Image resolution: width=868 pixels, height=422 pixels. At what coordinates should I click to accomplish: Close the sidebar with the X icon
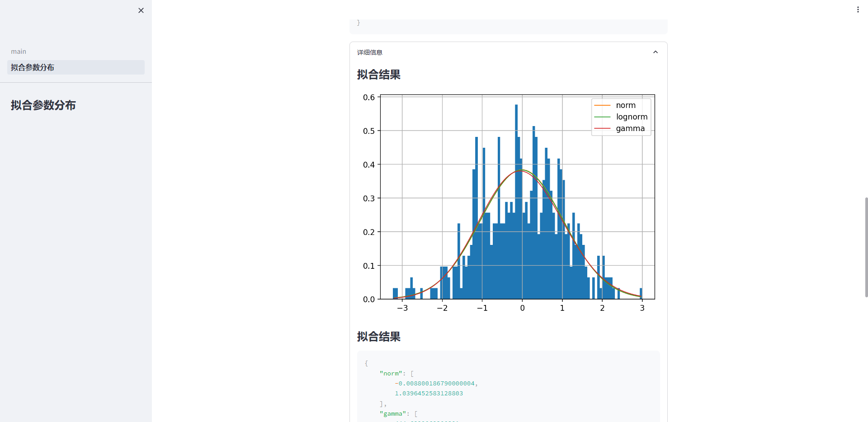141,10
